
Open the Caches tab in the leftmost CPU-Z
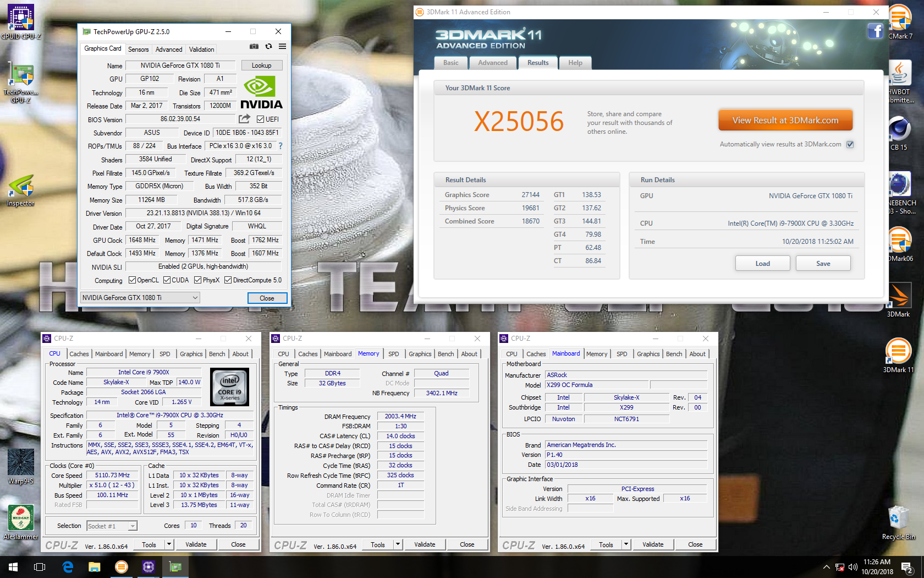[79, 354]
